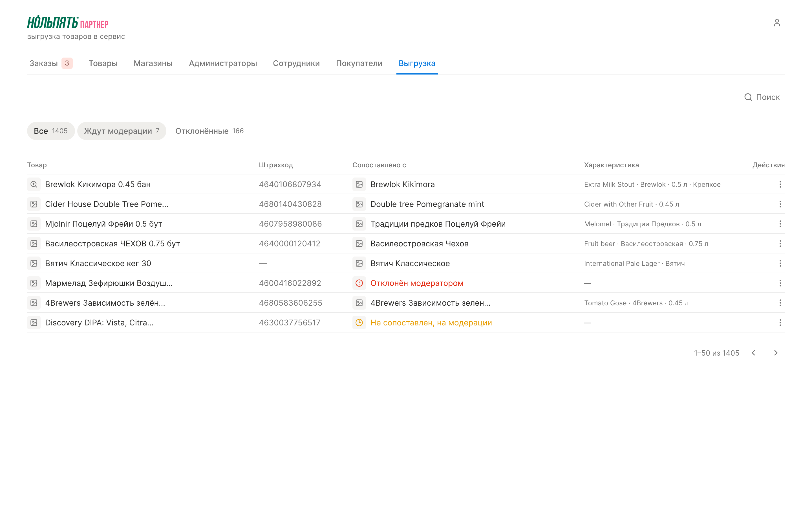
Task: Switch to the Магазины tab
Action: (x=153, y=63)
